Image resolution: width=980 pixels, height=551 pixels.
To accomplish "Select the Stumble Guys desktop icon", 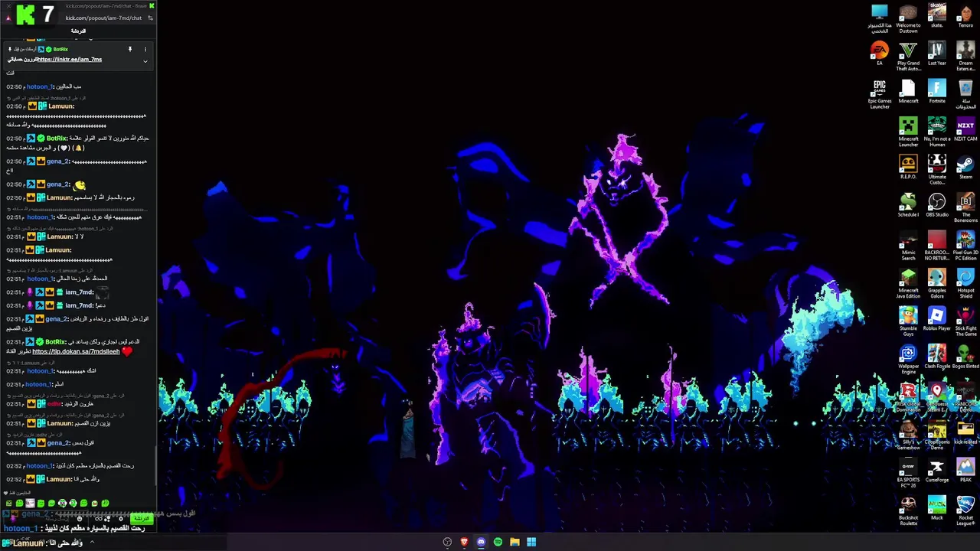I will (x=908, y=321).
